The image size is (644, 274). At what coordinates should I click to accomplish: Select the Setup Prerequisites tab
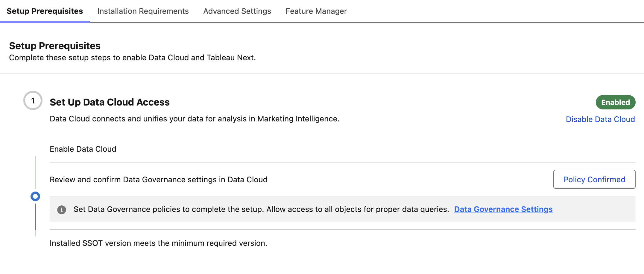45,11
